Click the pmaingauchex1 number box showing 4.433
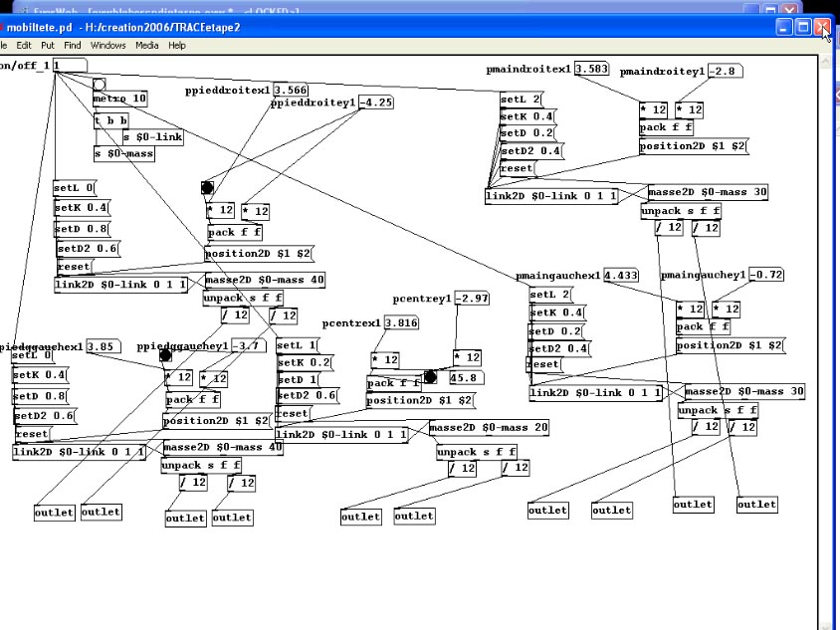This screenshot has width=840, height=630. coord(620,275)
